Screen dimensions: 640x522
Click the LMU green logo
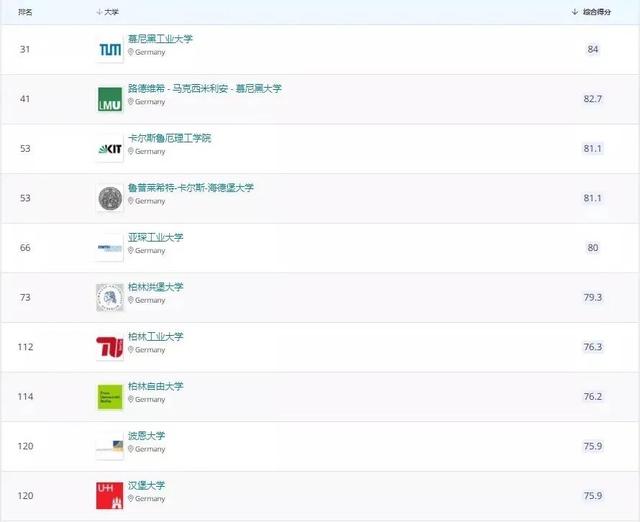click(109, 99)
